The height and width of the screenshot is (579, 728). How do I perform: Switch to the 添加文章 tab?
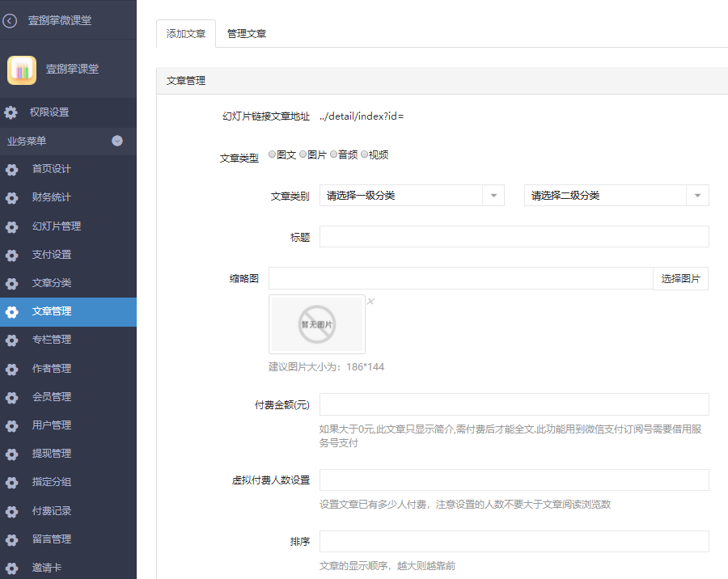pyautogui.click(x=186, y=33)
